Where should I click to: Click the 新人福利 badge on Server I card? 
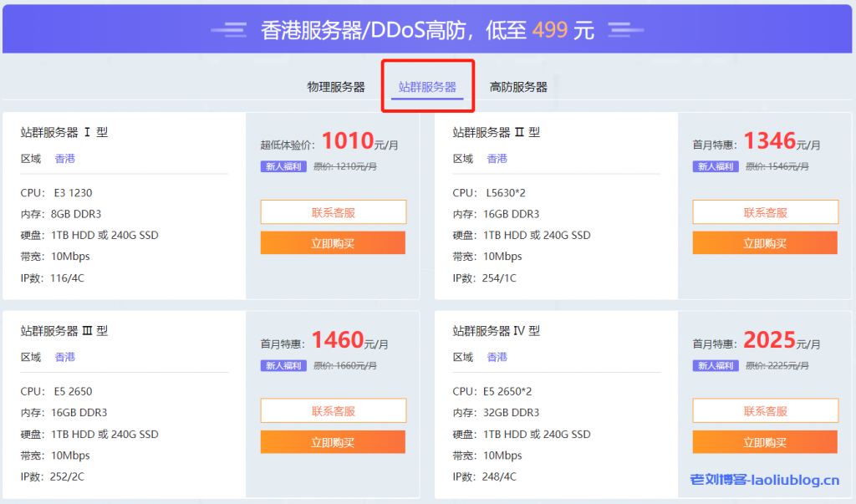(283, 166)
